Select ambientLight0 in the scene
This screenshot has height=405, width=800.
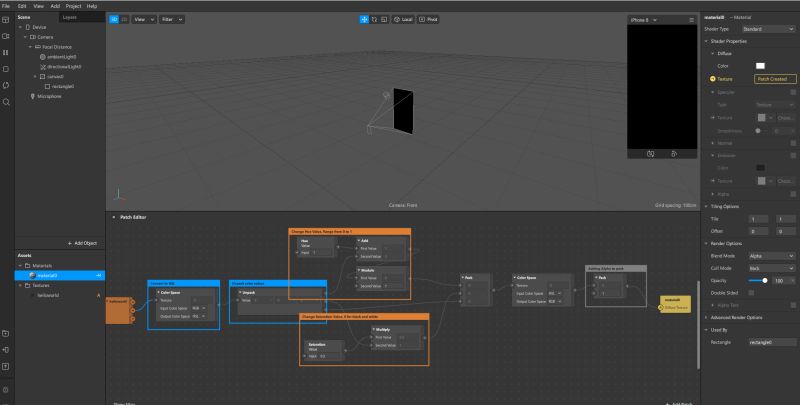click(x=61, y=57)
